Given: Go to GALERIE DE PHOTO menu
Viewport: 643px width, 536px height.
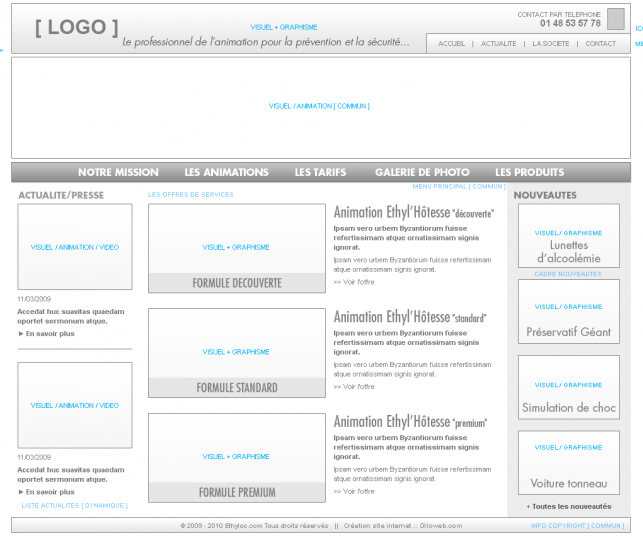Looking at the screenshot, I should point(422,172).
